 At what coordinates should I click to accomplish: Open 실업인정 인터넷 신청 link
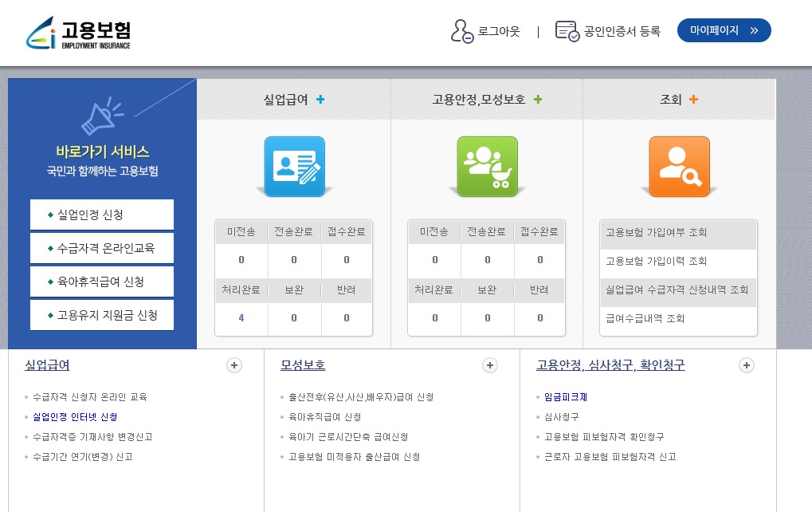click(75, 416)
